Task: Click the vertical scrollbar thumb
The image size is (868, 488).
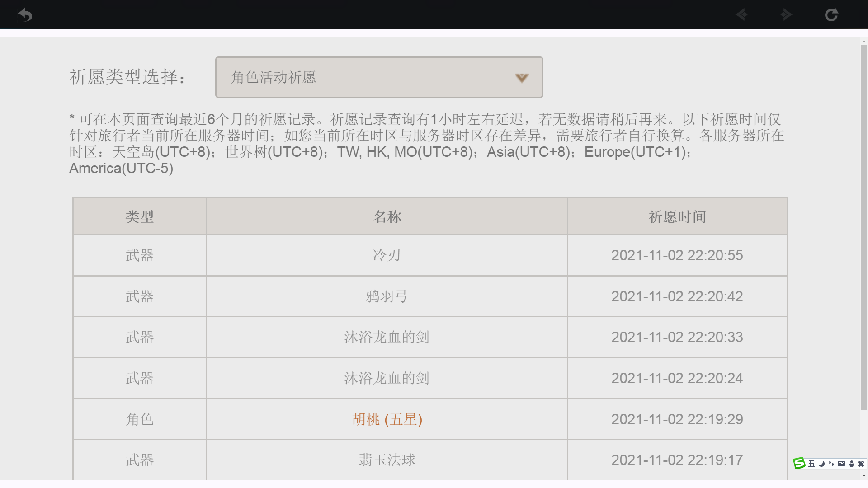Action: click(864, 227)
